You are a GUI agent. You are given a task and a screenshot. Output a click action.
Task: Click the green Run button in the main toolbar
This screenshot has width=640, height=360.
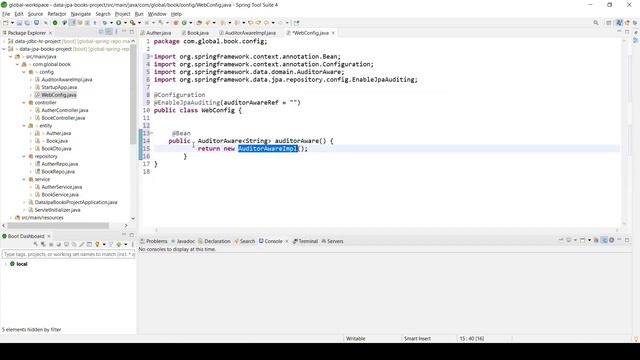(x=119, y=23)
